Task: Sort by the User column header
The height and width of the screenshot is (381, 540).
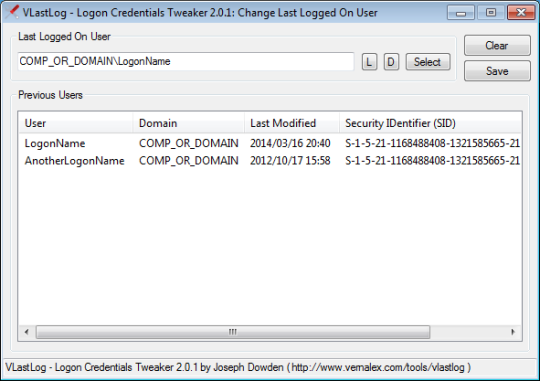Action: click(x=75, y=123)
